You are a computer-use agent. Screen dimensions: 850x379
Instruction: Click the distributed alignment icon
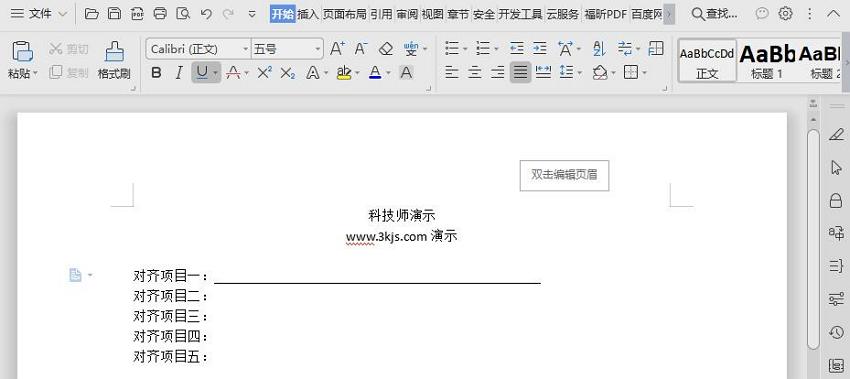click(x=543, y=72)
